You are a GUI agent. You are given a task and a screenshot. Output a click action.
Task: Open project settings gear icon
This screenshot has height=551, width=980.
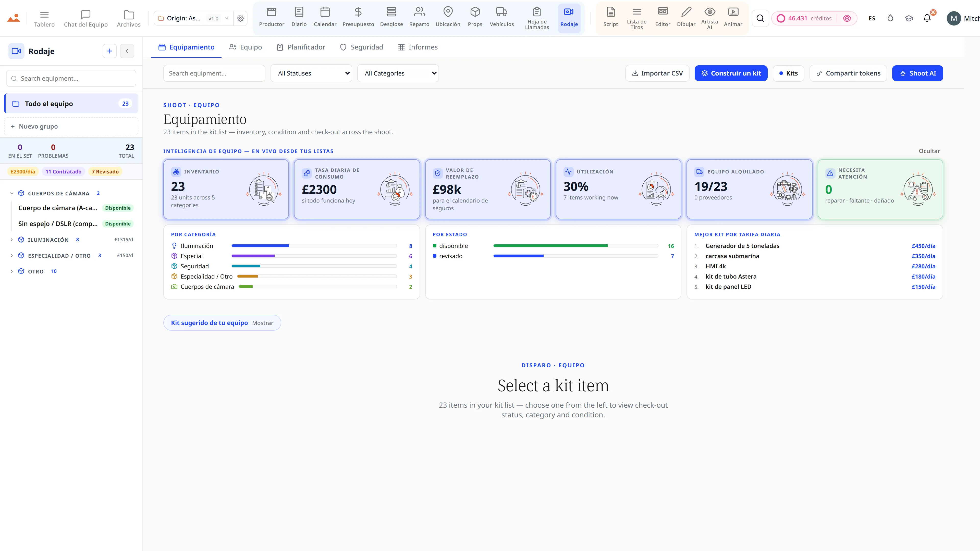240,18
